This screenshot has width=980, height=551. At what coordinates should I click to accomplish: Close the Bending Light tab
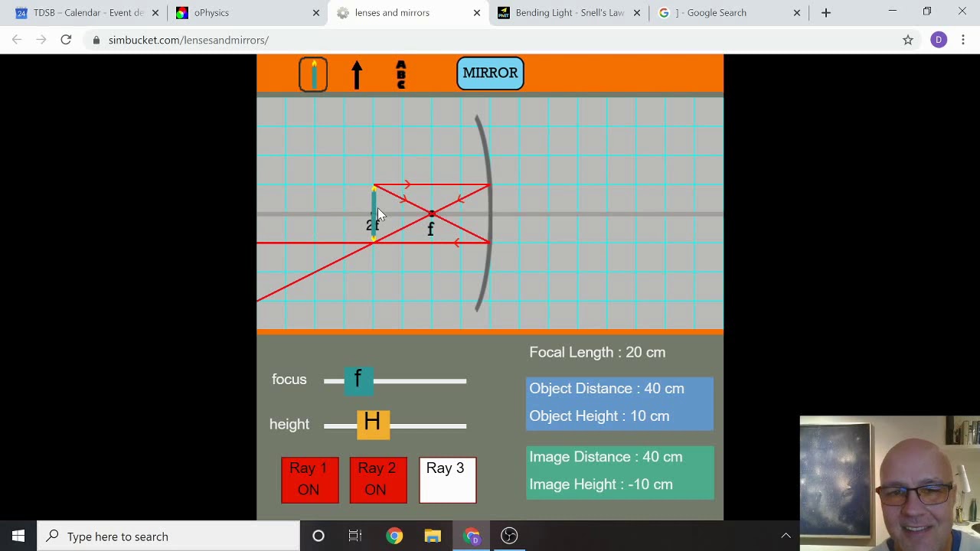point(637,13)
